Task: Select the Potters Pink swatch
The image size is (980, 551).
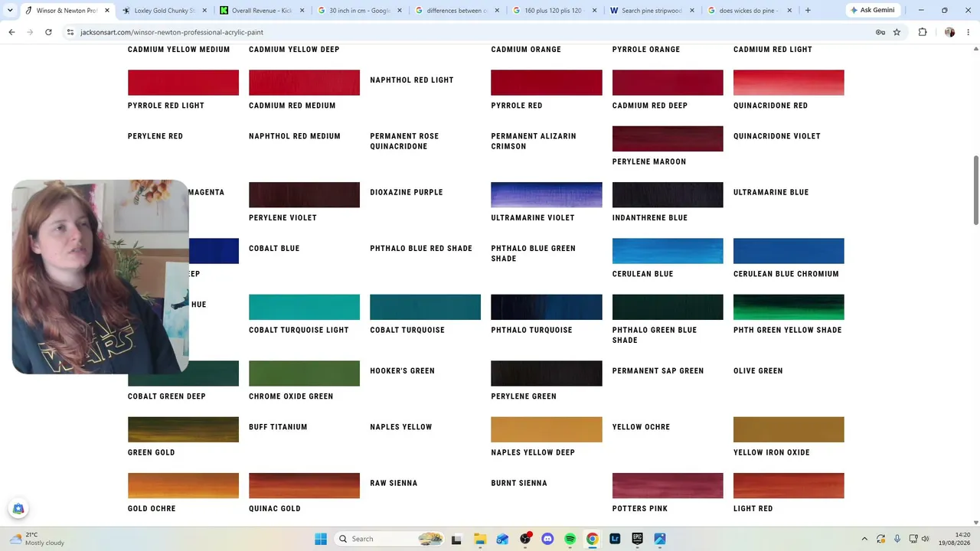Action: click(x=668, y=486)
